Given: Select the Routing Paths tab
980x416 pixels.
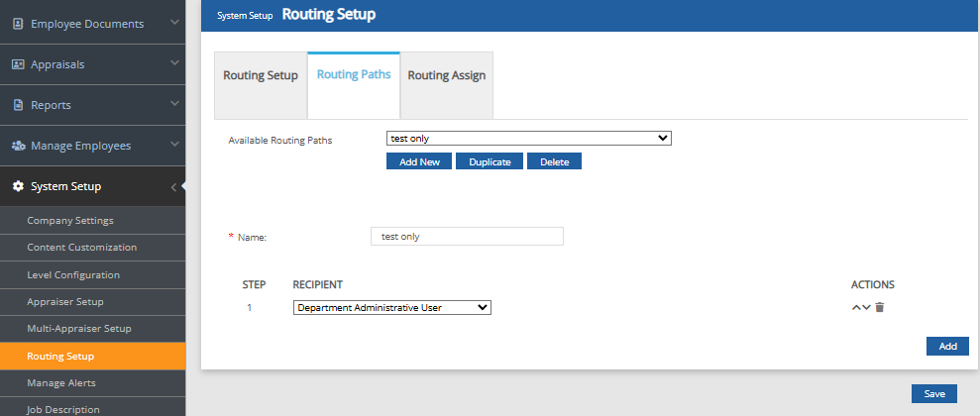Looking at the screenshot, I should tap(353, 75).
